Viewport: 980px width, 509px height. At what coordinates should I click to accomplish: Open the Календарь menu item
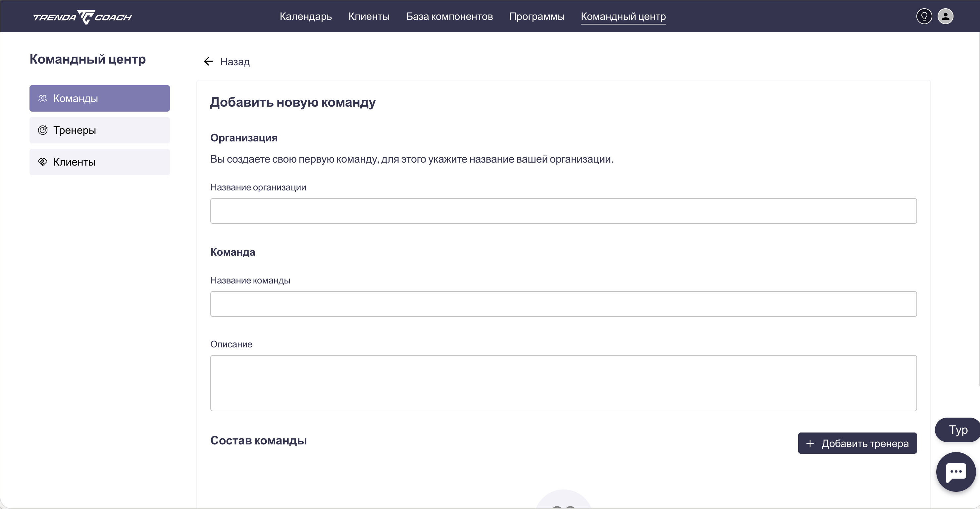click(305, 16)
